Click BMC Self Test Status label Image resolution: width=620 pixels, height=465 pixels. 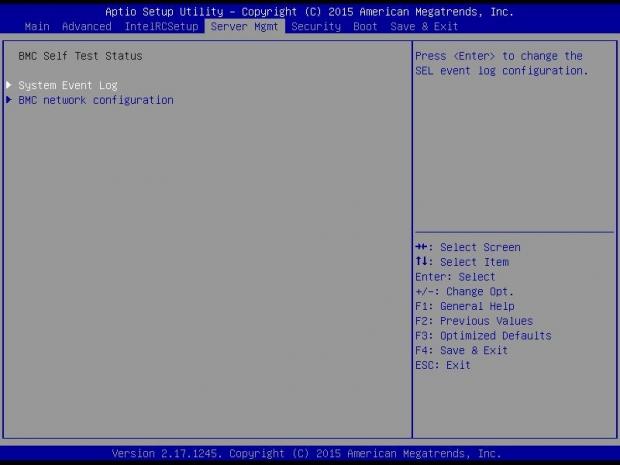click(x=80, y=56)
